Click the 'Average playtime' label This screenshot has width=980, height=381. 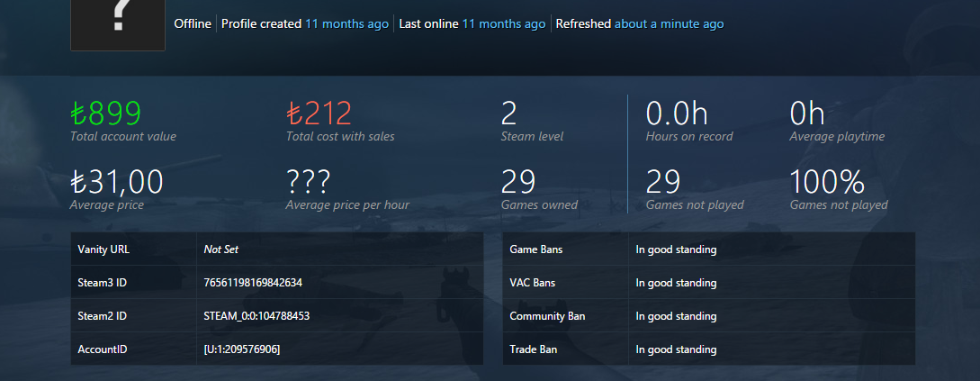coord(838,136)
